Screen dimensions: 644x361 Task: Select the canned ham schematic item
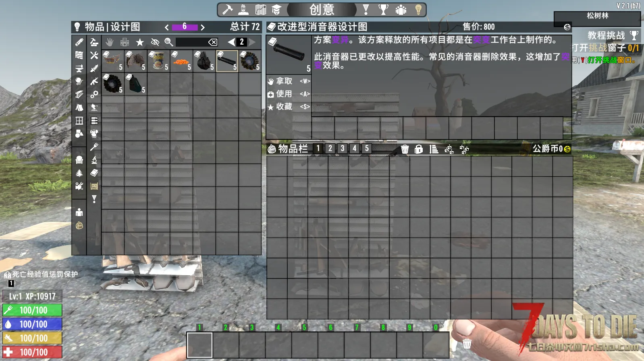click(158, 61)
